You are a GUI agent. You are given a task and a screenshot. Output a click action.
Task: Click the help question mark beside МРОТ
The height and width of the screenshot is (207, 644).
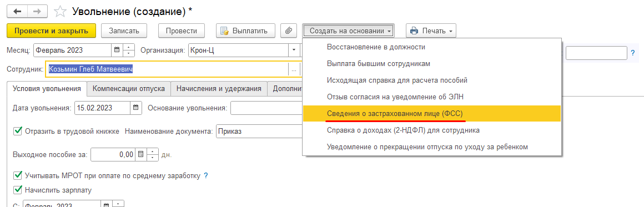(206, 176)
